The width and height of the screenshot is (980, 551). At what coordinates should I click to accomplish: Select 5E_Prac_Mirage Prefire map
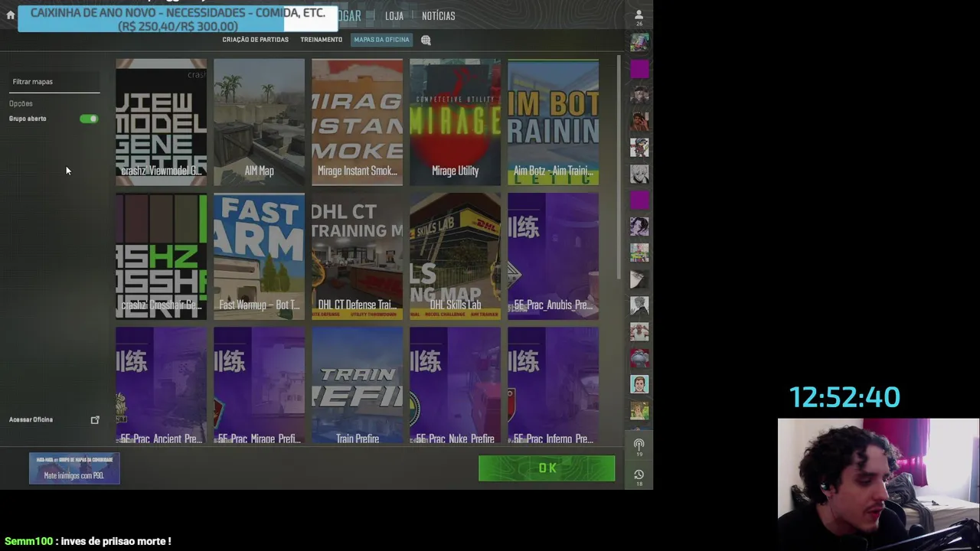point(259,386)
